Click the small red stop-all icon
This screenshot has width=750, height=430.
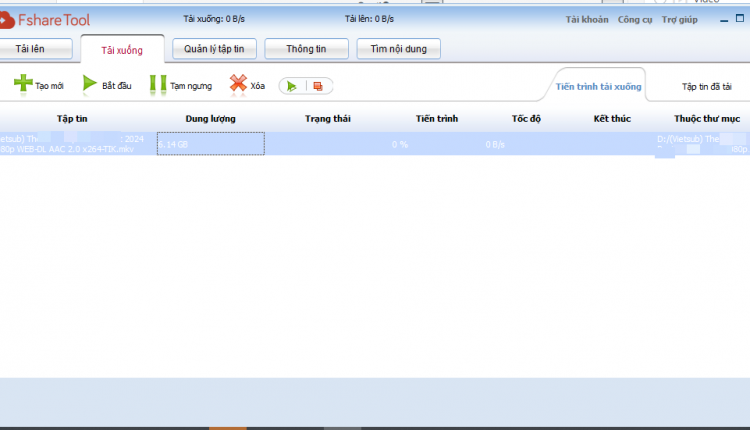[318, 86]
